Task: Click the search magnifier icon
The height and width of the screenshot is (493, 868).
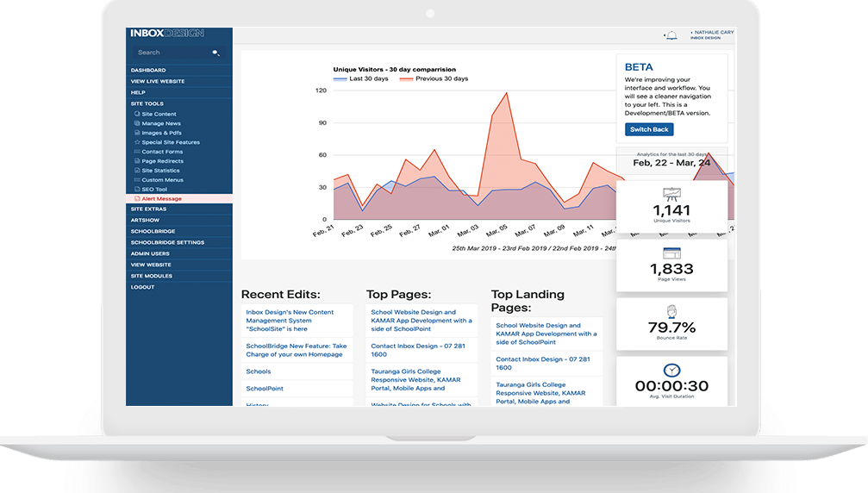Action: [215, 53]
